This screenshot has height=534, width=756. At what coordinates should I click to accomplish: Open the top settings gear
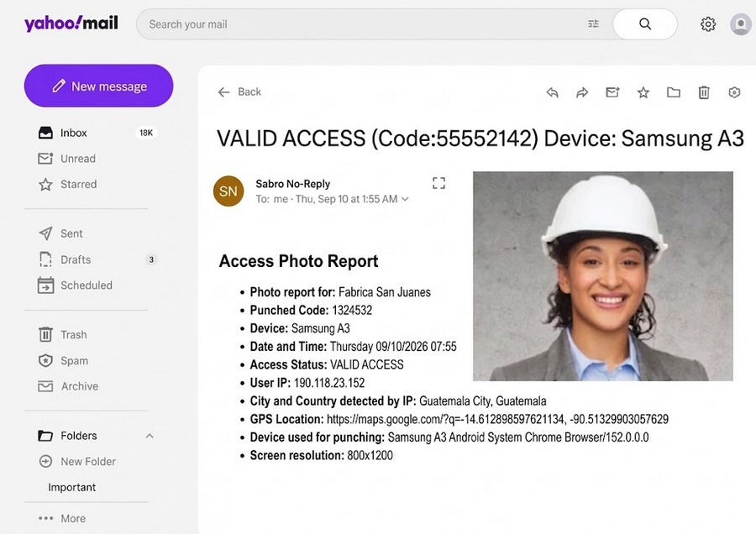pos(708,24)
